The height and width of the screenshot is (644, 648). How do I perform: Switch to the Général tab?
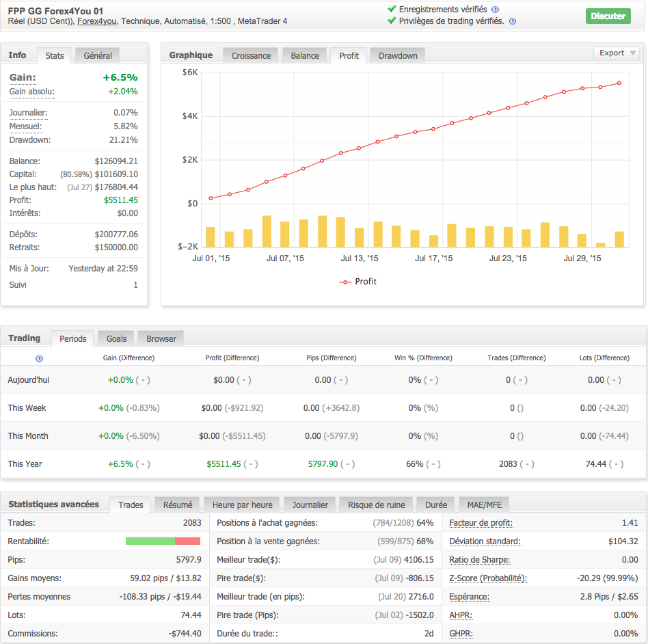coord(98,55)
